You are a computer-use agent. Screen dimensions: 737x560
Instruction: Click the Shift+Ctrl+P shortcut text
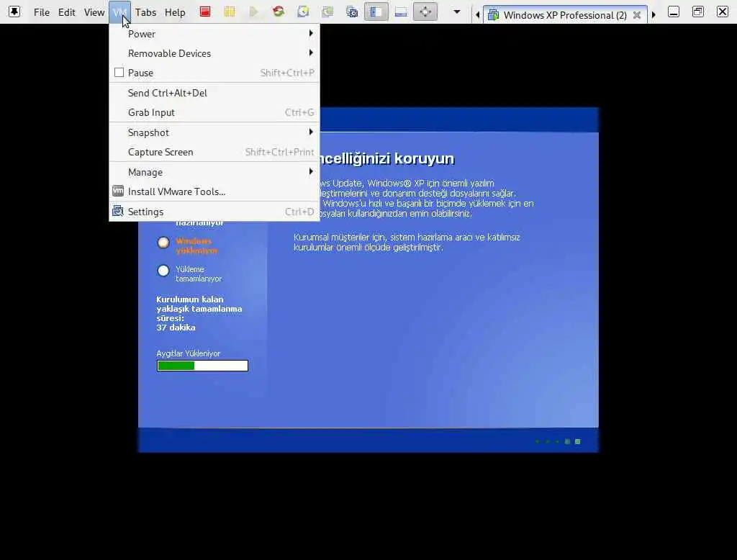(287, 73)
